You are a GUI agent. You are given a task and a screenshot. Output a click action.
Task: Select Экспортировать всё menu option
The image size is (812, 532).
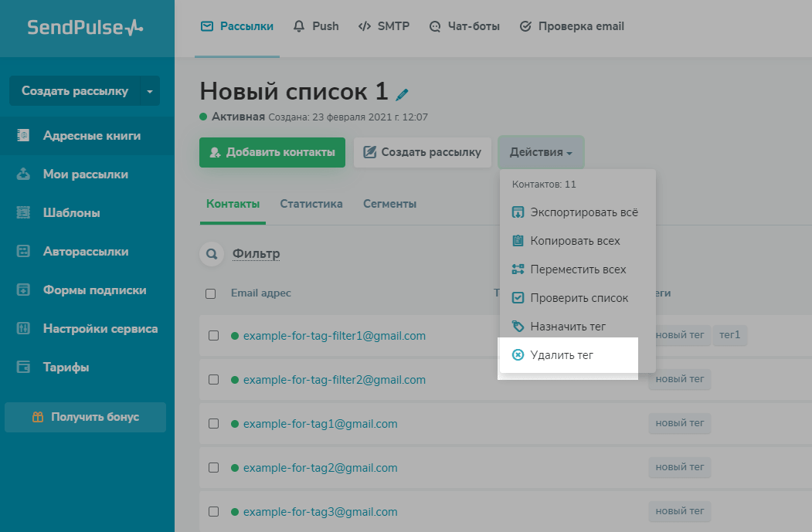pyautogui.click(x=583, y=212)
